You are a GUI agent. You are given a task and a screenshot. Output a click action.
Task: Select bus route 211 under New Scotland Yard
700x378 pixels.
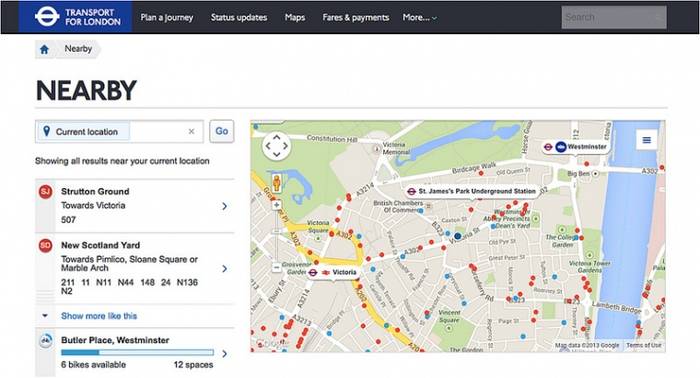tap(68, 282)
